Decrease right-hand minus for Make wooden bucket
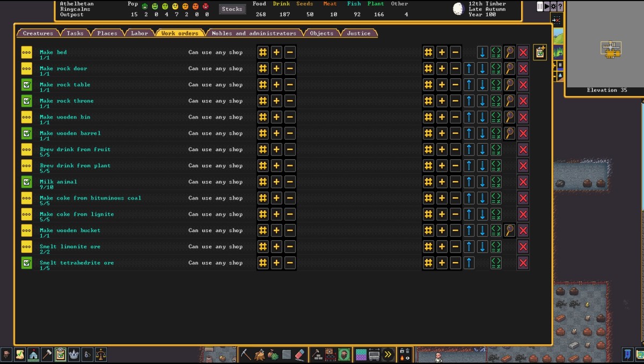 point(455,231)
